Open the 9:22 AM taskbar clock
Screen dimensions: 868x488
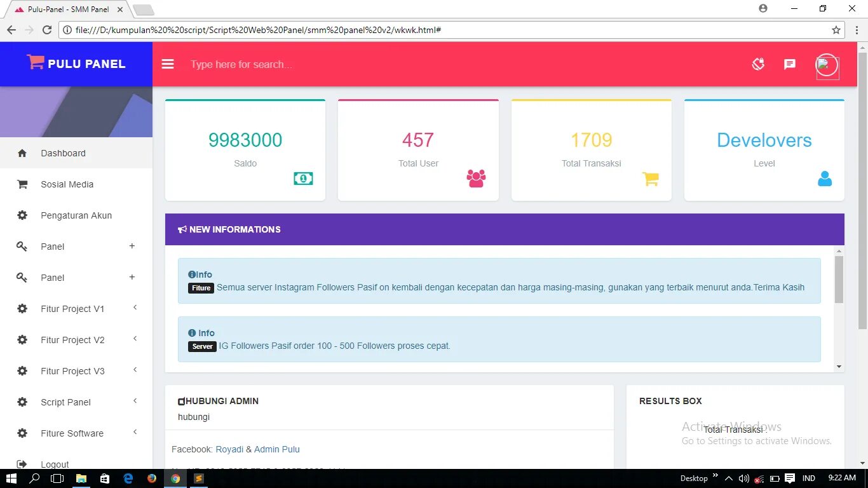843,478
